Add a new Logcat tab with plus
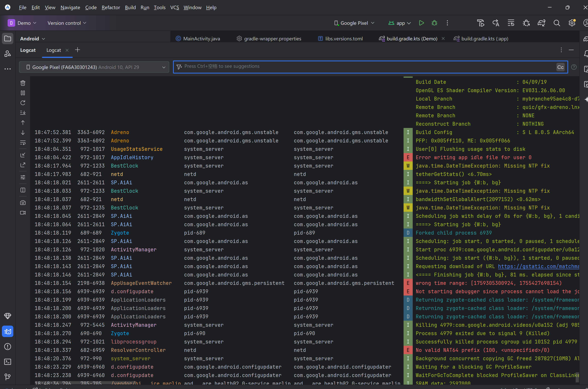The width and height of the screenshot is (588, 389). [77, 50]
